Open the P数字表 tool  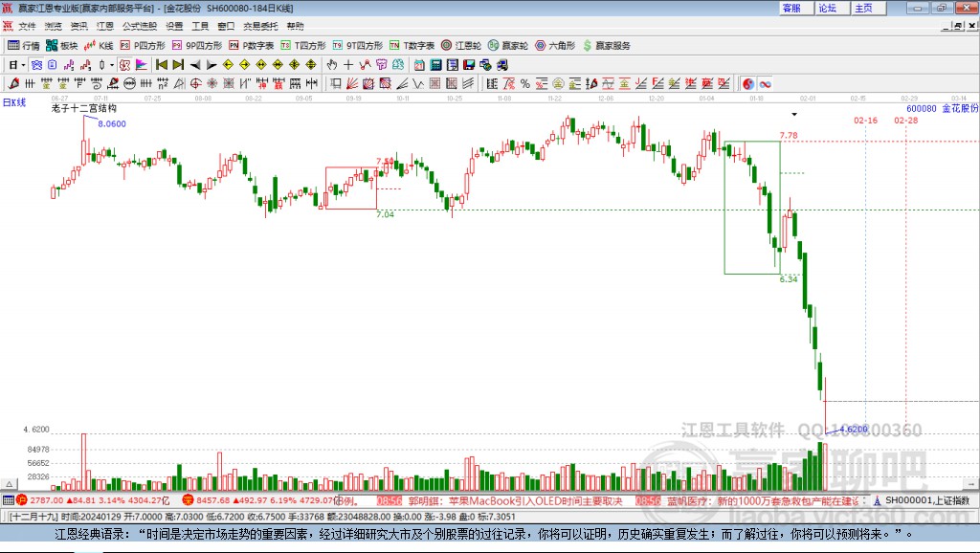(x=252, y=46)
